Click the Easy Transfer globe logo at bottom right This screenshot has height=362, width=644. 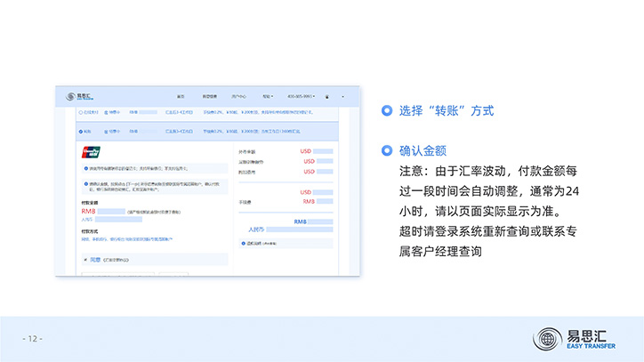pos(547,339)
